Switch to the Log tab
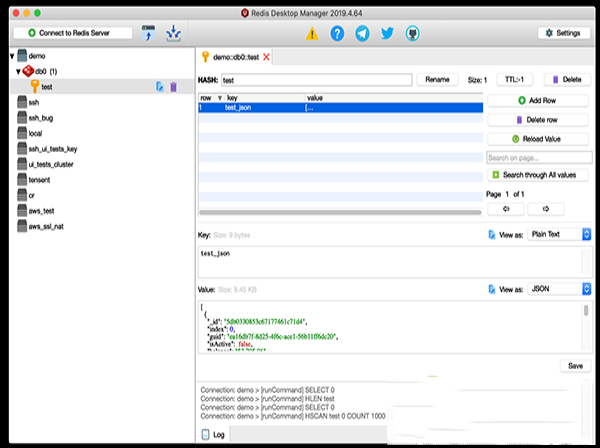600x448 pixels. tap(213, 435)
